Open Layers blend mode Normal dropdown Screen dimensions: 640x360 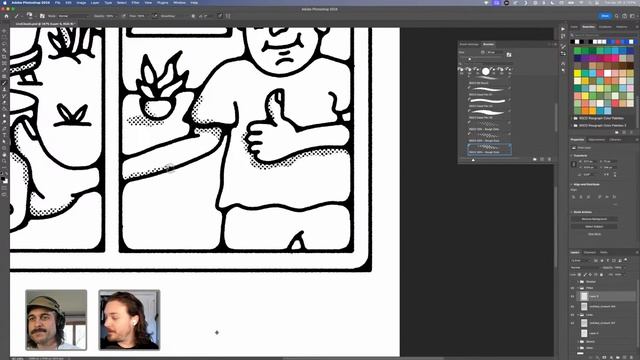586,267
